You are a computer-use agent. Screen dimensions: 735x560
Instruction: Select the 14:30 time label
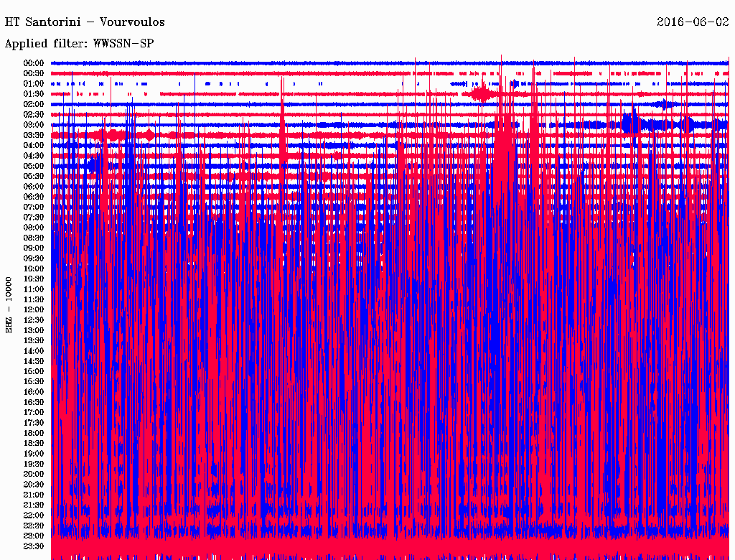click(34, 361)
